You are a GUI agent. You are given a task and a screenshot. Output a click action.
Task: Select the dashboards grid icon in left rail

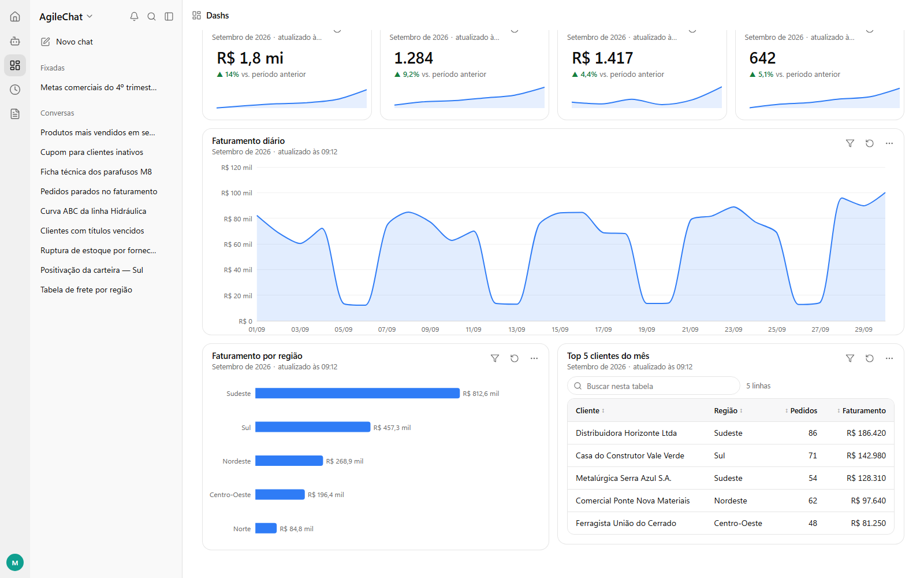(15, 65)
